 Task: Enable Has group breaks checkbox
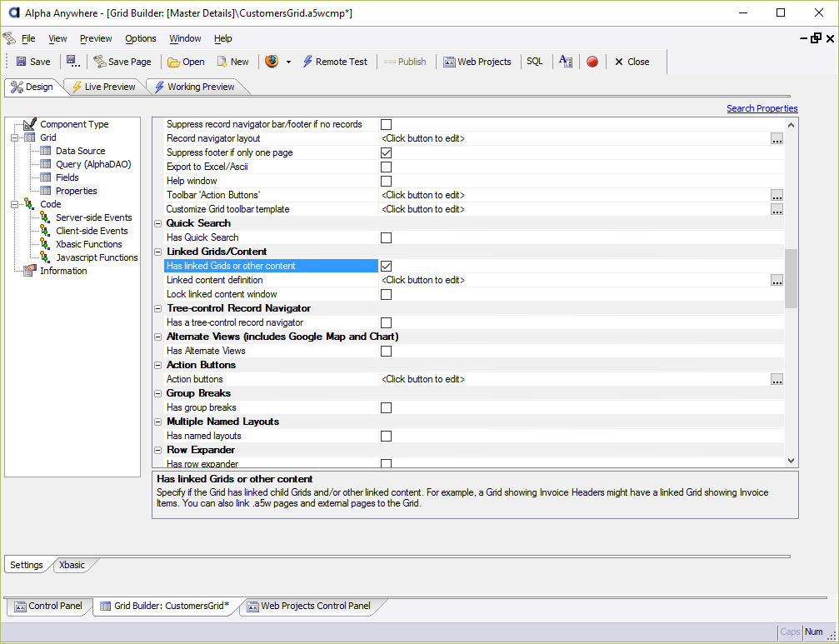[x=386, y=408]
